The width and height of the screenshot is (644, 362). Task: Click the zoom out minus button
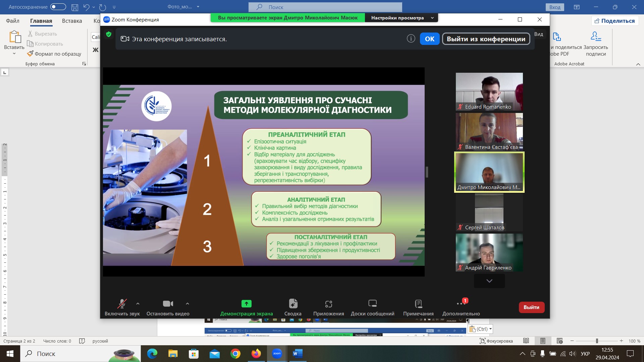pyautogui.click(x=572, y=341)
